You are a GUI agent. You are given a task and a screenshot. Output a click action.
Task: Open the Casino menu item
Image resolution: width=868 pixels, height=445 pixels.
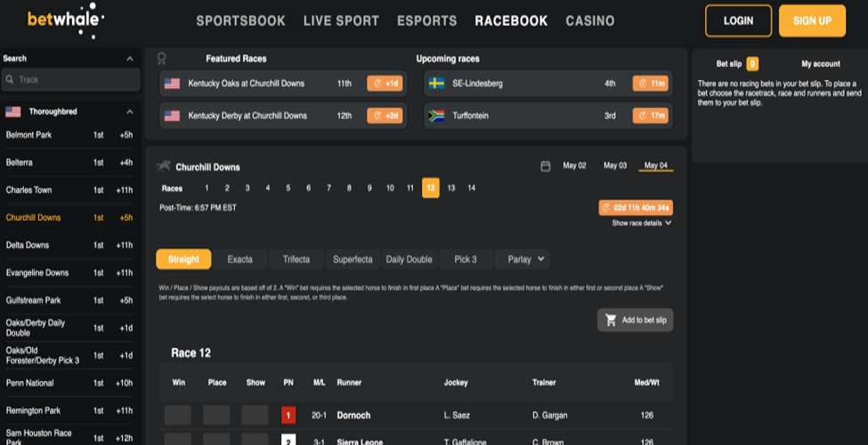pos(589,20)
